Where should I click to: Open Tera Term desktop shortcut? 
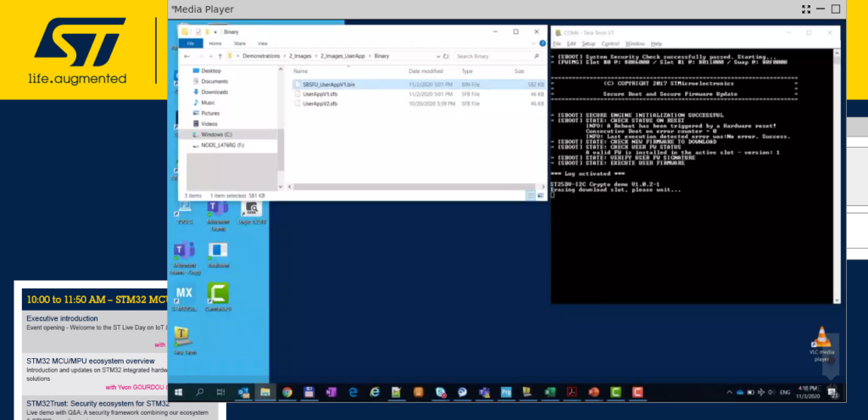[183, 340]
